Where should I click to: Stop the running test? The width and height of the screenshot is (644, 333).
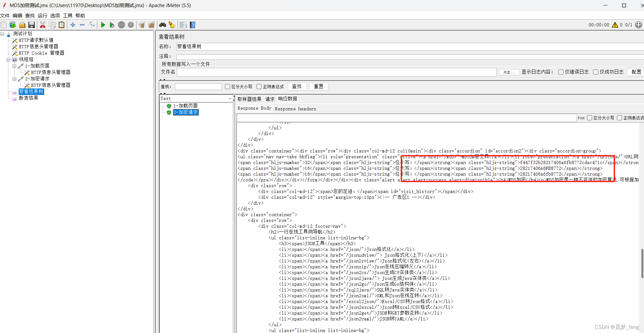[121, 25]
